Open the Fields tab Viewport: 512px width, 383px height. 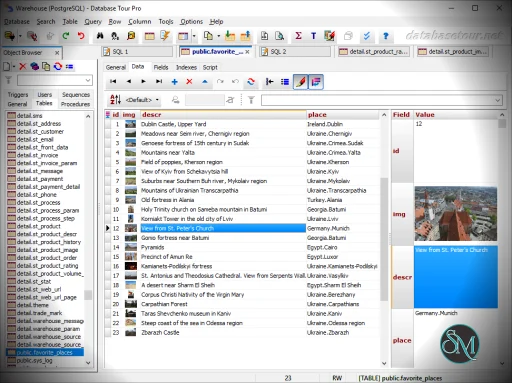[x=161, y=67]
